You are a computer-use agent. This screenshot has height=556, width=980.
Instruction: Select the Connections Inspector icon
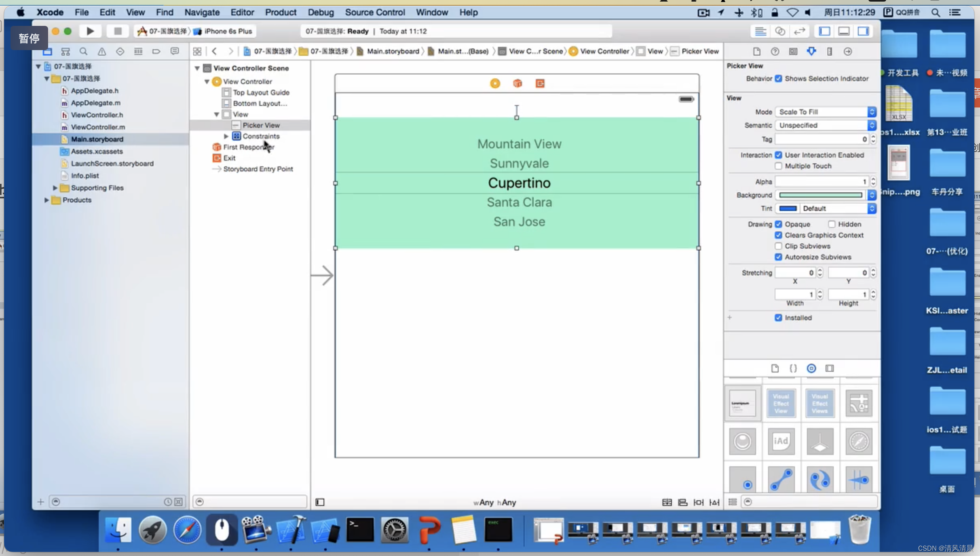point(848,51)
